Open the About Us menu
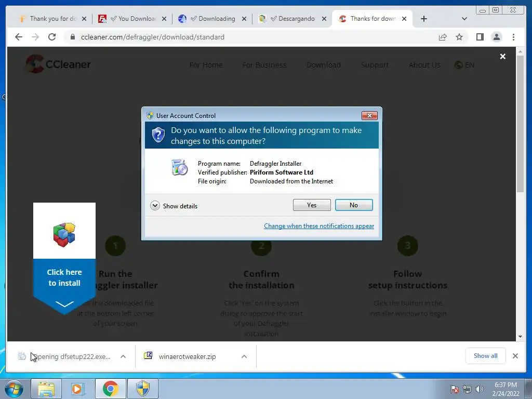The height and width of the screenshot is (399, 532). 424,65
